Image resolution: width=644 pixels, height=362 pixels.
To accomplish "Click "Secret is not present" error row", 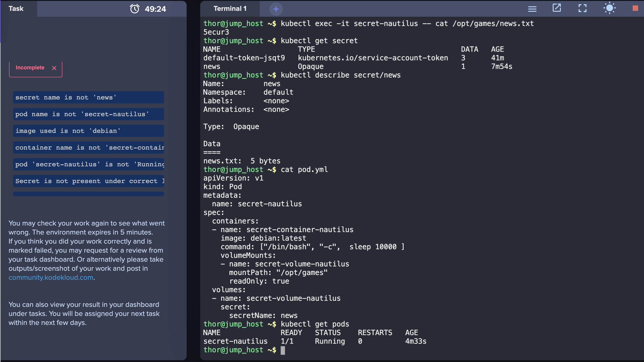I will coord(89,181).
